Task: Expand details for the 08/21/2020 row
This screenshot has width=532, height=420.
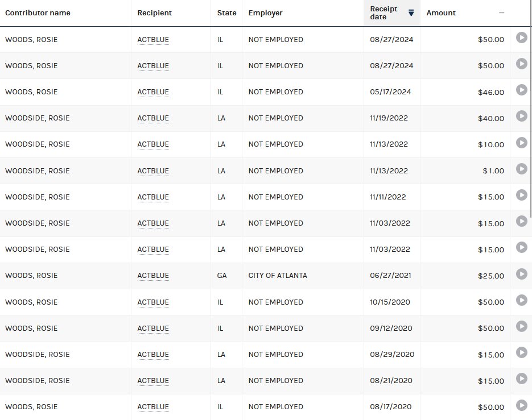Action: pos(522,379)
